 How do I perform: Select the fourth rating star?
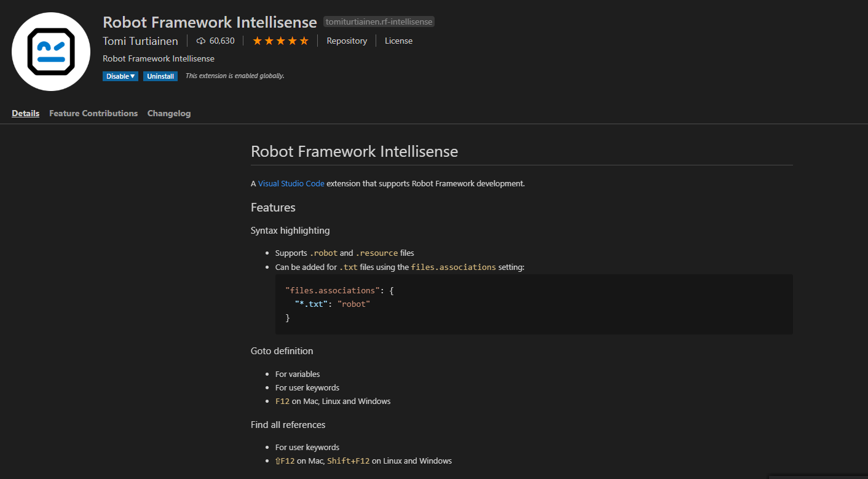(292, 40)
